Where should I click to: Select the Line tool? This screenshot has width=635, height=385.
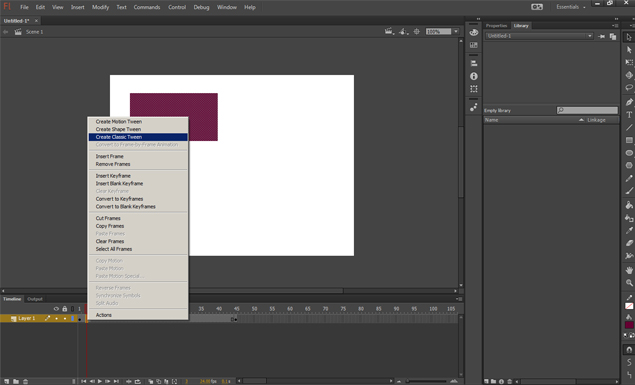click(629, 128)
